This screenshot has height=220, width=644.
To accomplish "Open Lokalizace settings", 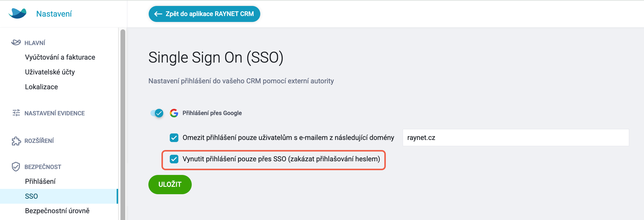I will [x=42, y=87].
